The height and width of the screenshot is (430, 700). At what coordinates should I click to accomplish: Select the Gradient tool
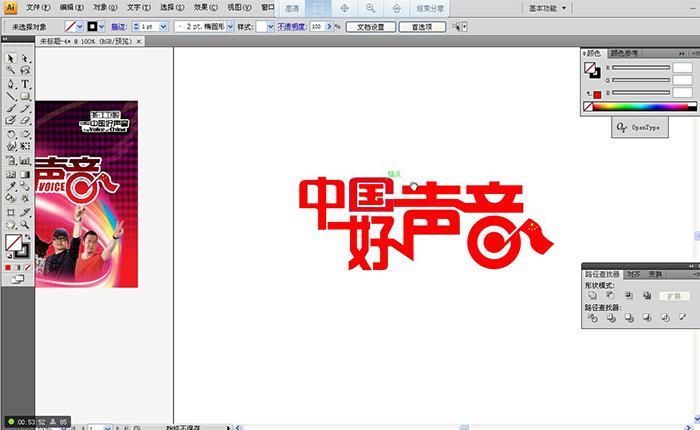25,174
